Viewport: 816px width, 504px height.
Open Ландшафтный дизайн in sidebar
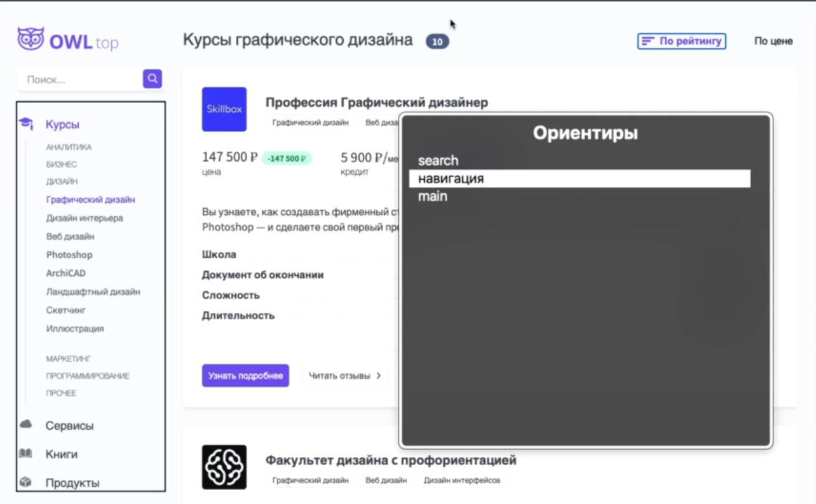coord(93,292)
